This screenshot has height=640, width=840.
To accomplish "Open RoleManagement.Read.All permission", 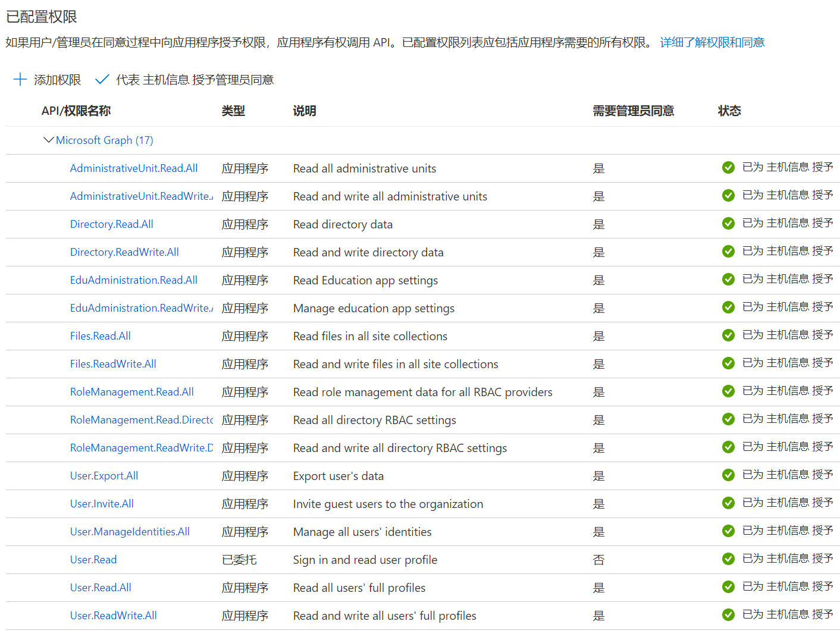I will point(132,392).
